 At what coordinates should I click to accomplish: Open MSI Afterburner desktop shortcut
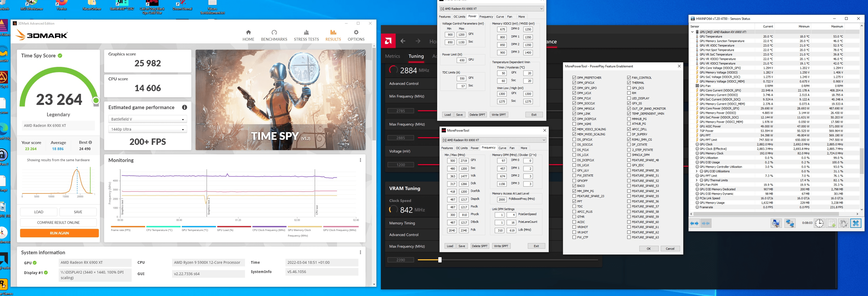[32, 5]
